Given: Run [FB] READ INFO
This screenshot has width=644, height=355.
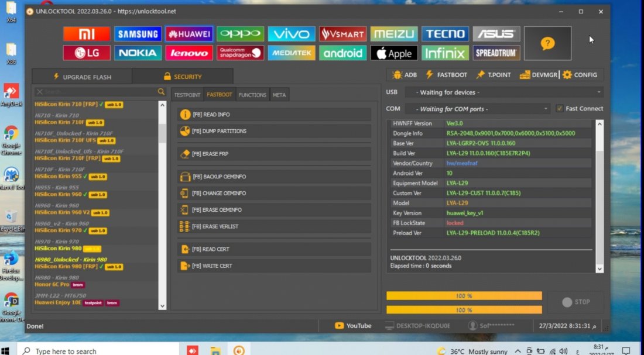Looking at the screenshot, I should click(x=274, y=115).
